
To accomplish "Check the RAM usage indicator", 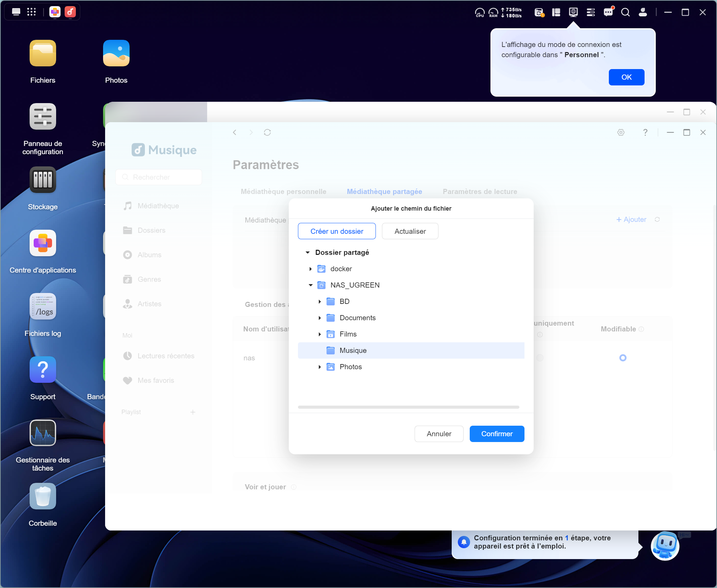I will coord(493,13).
